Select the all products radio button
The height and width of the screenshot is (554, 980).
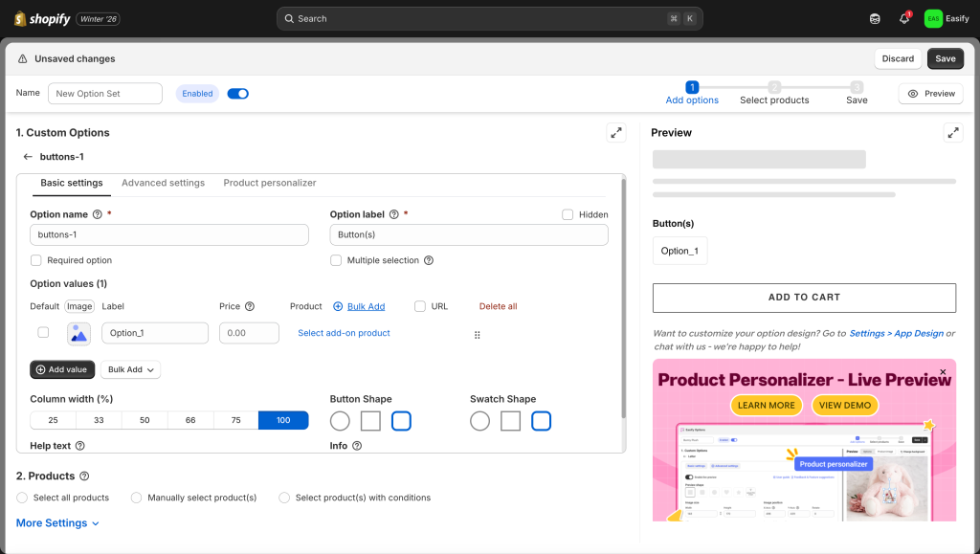click(x=23, y=498)
